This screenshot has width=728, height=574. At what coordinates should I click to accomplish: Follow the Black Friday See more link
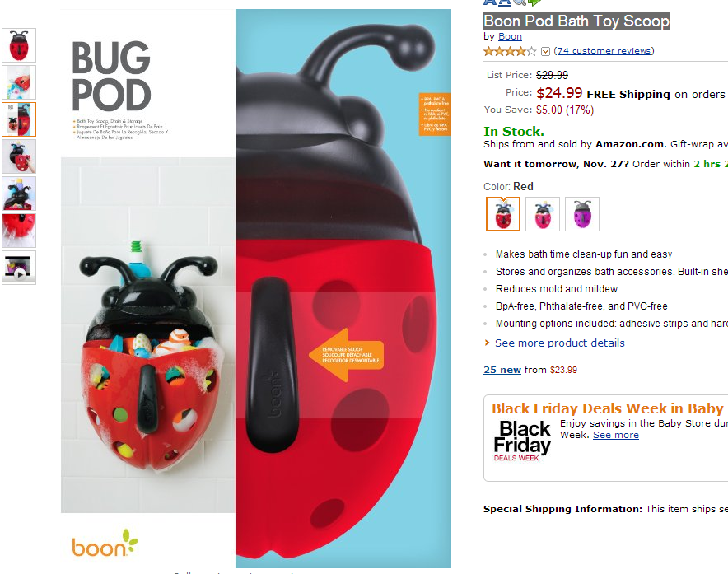[616, 435]
